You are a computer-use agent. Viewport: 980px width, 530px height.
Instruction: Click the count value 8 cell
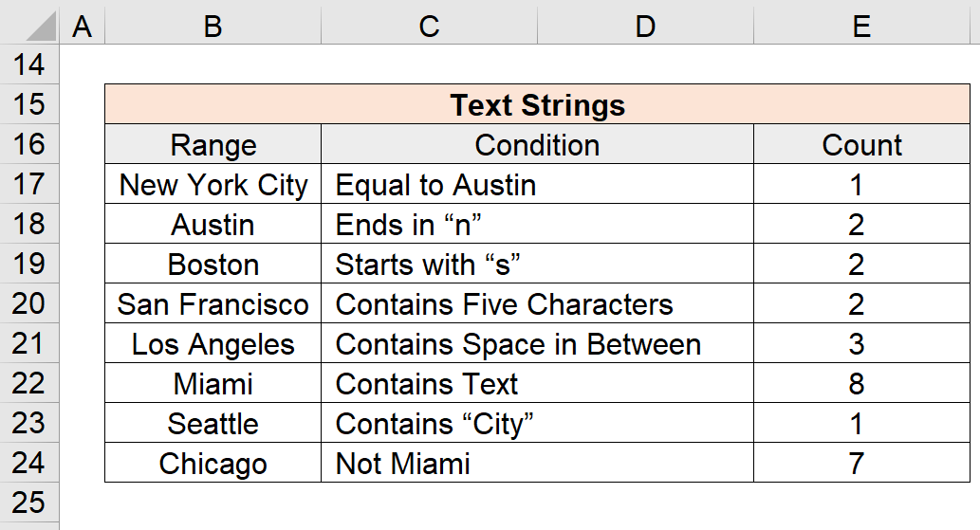pyautogui.click(x=861, y=383)
